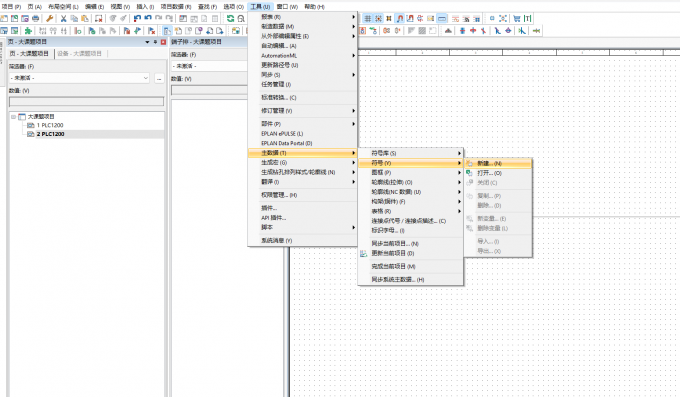Open the 项目 (P) menu
This screenshot has width=680, height=397.
click(x=11, y=7)
